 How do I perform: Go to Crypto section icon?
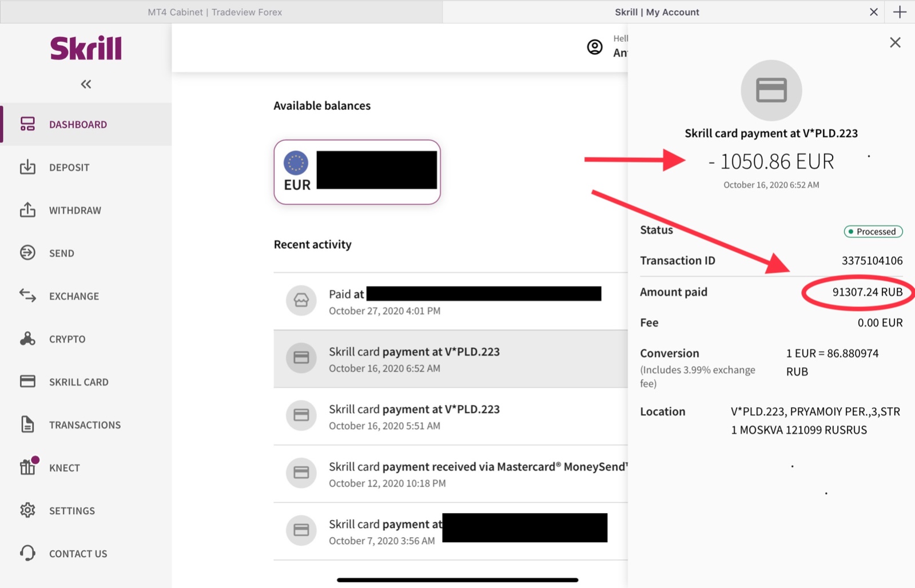click(27, 339)
